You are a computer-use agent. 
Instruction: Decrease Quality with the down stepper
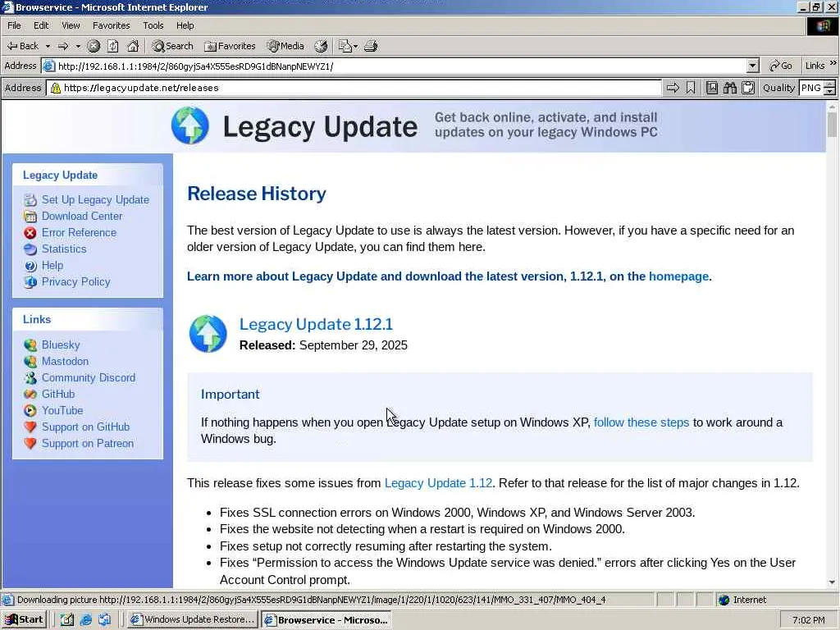pyautogui.click(x=829, y=92)
